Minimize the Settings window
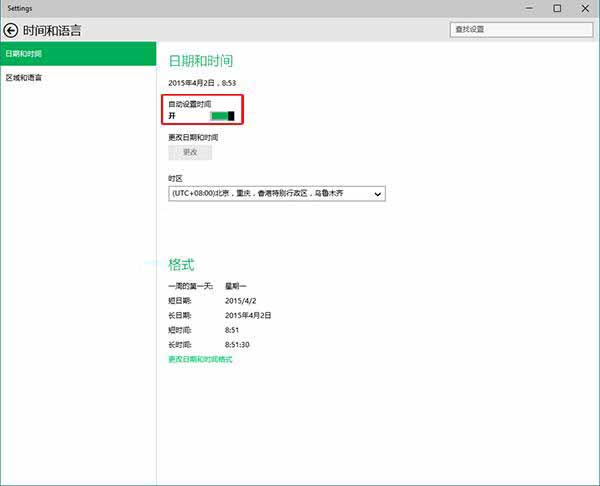 [529, 8]
